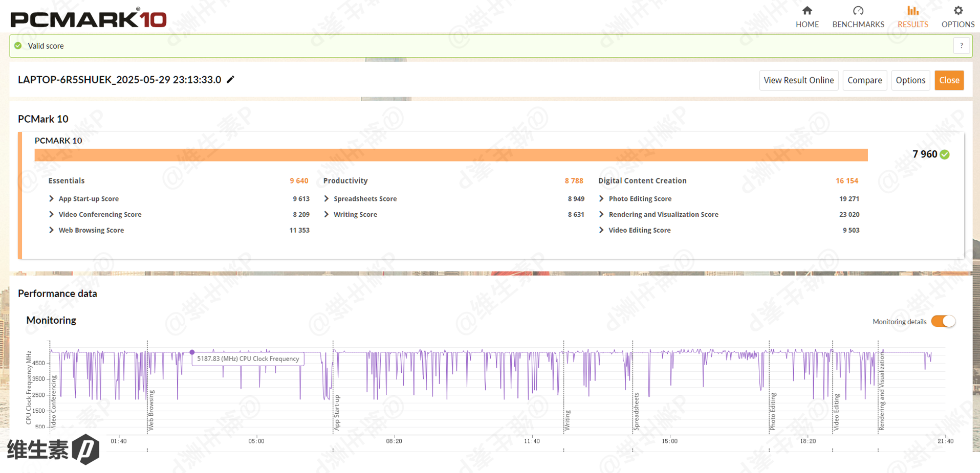Viewport: 980px width, 473px height.
Task: Click the green valid score checkmark
Action: click(x=18, y=46)
